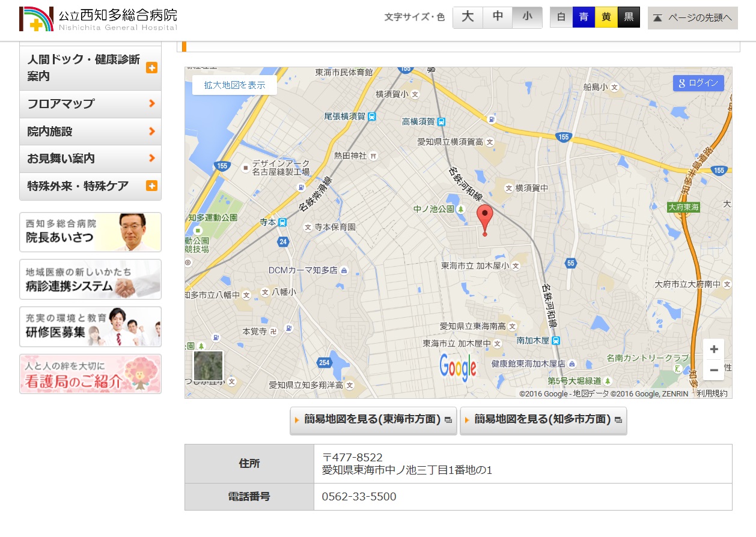
Task: Open the フロアマップ menu item
Action: [x=90, y=104]
